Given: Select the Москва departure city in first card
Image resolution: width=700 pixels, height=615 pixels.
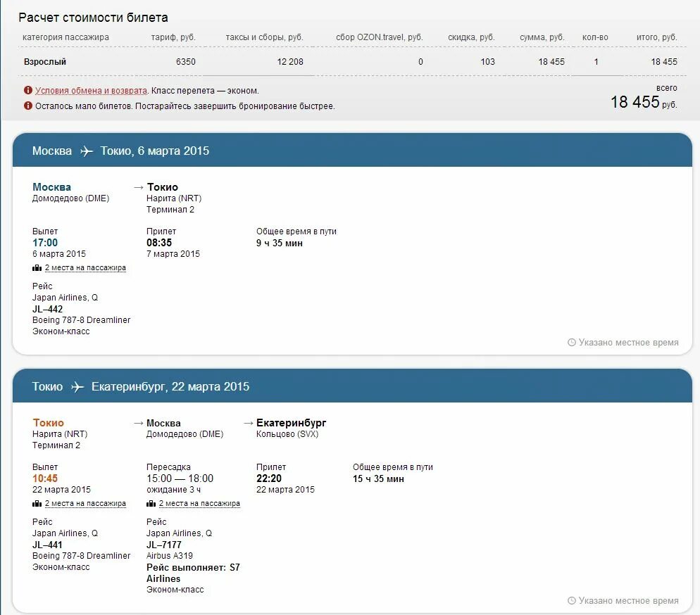Looking at the screenshot, I should click(52, 187).
